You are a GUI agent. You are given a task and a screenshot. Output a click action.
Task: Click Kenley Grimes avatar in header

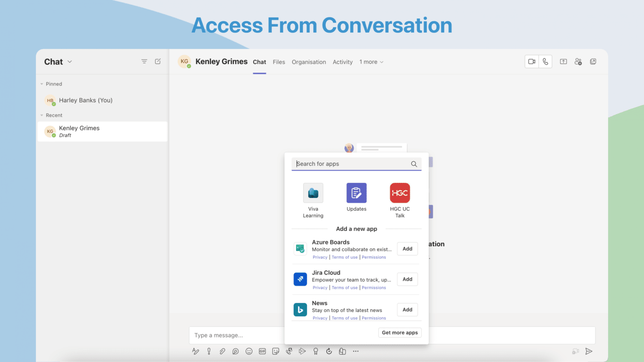click(184, 62)
